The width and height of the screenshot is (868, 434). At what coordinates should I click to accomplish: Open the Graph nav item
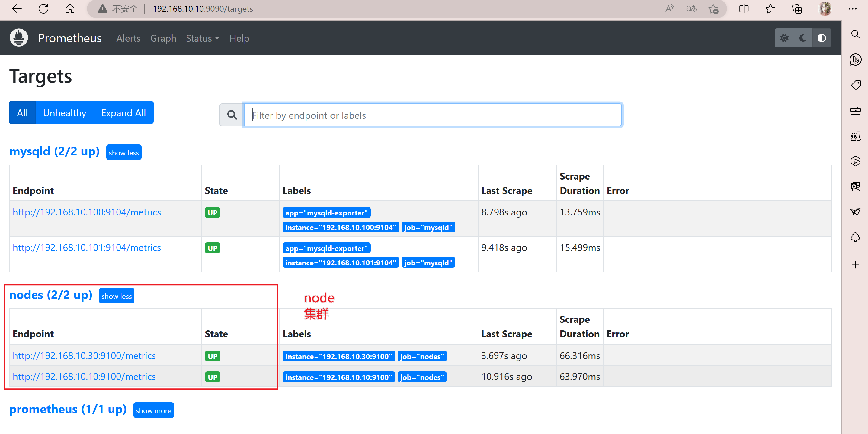click(x=163, y=38)
